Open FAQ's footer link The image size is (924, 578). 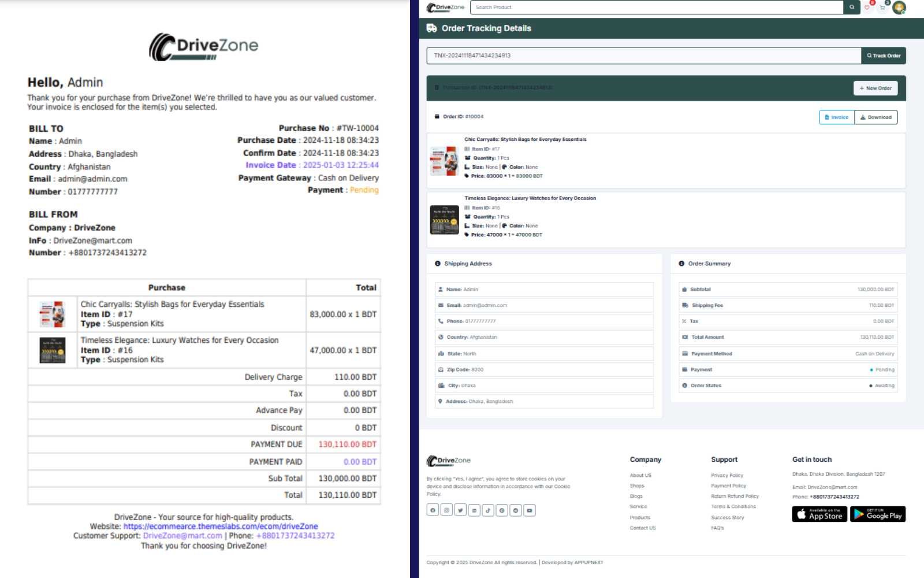717,528
